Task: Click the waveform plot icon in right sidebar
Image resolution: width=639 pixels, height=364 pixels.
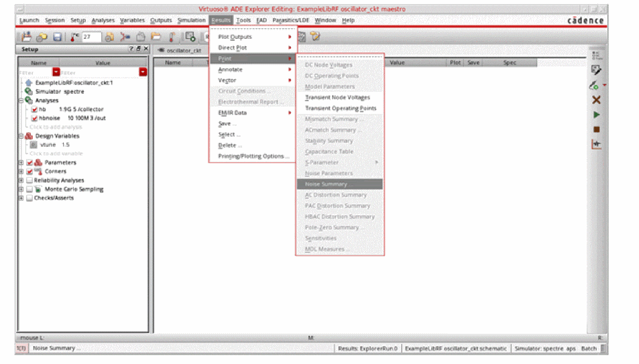Action: tap(596, 144)
